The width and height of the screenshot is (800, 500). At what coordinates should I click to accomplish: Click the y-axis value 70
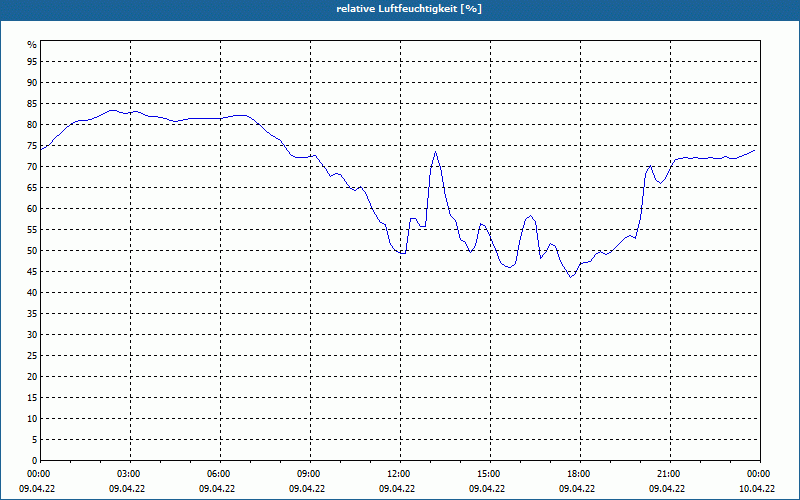coord(32,167)
